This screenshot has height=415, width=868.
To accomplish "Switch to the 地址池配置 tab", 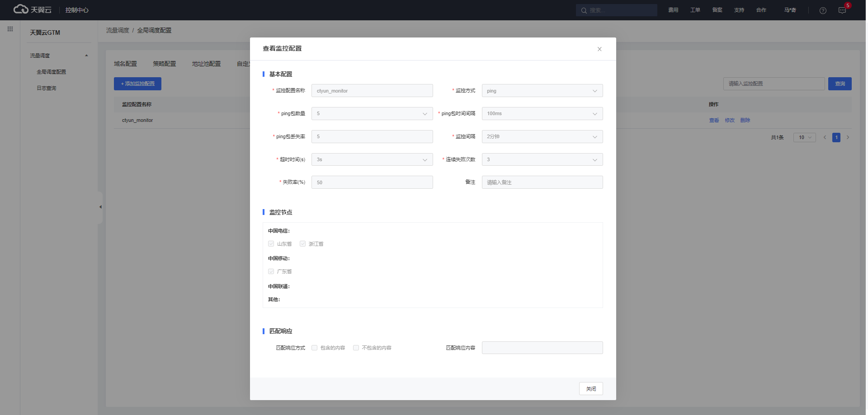I will coord(207,64).
